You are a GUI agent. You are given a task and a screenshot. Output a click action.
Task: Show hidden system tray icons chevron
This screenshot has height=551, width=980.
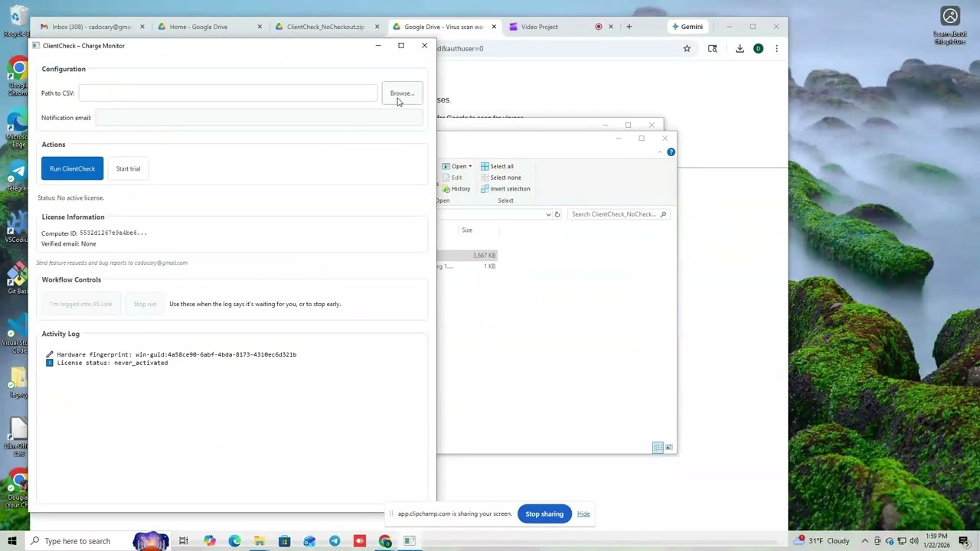point(865,541)
